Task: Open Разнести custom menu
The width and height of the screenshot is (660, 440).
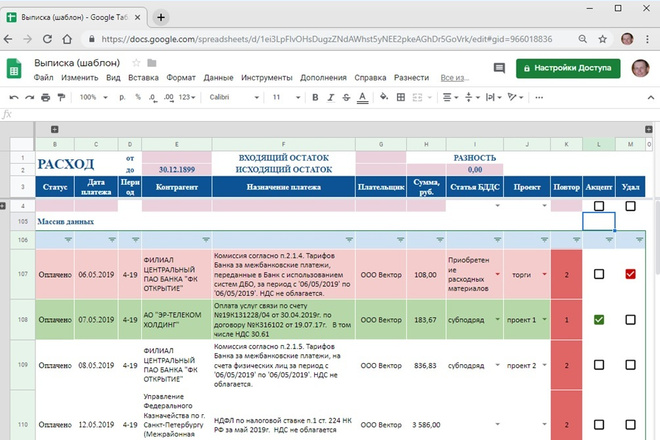Action: click(x=411, y=78)
